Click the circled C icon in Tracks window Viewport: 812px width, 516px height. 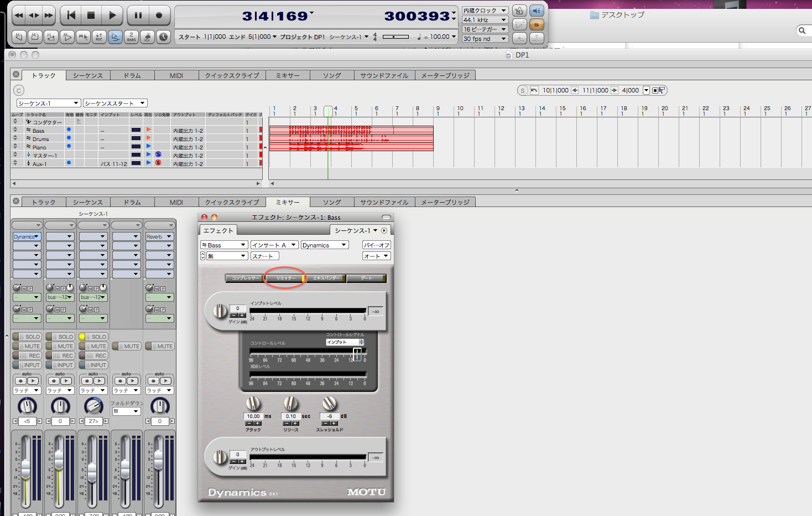coord(18,91)
